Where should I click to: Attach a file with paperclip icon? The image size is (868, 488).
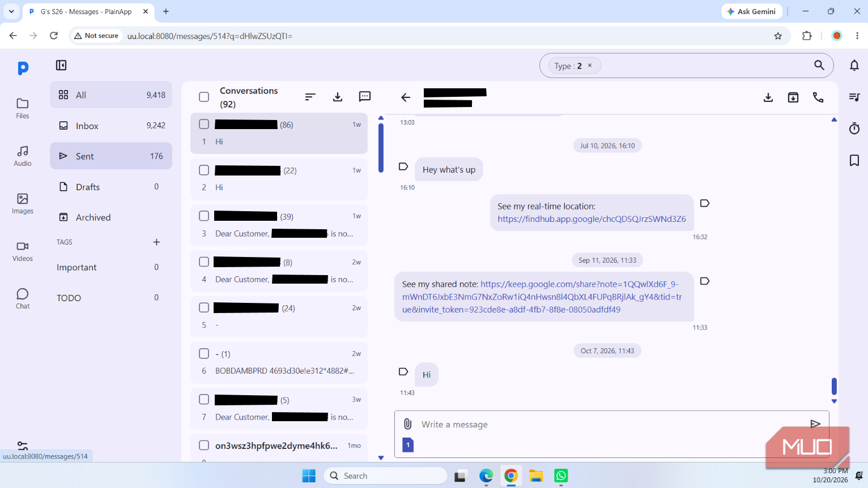coord(407,424)
